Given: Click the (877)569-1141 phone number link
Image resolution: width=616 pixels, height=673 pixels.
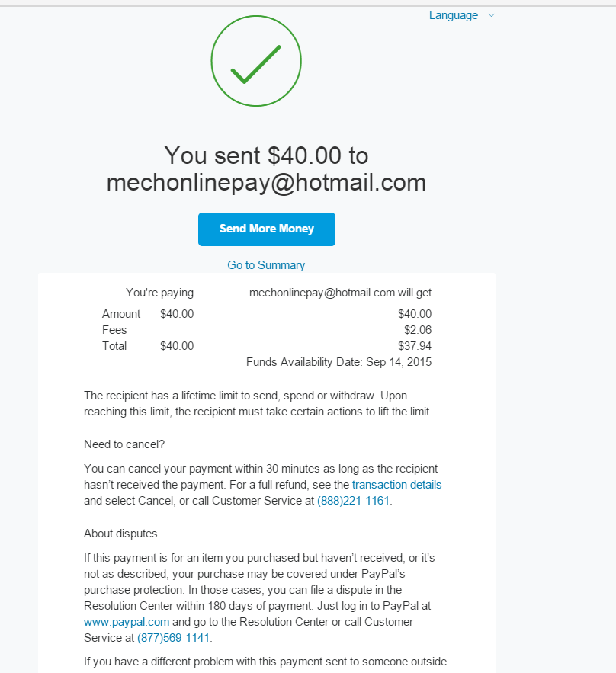Looking at the screenshot, I should pos(173,638).
